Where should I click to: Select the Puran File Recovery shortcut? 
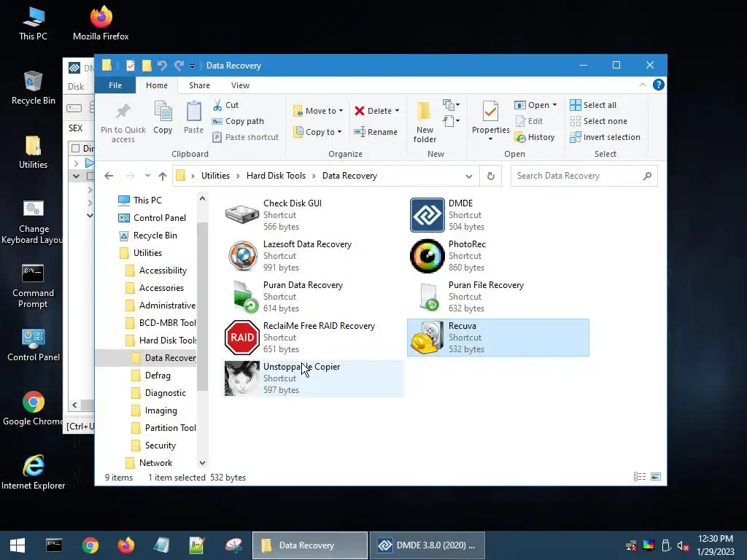click(498, 297)
